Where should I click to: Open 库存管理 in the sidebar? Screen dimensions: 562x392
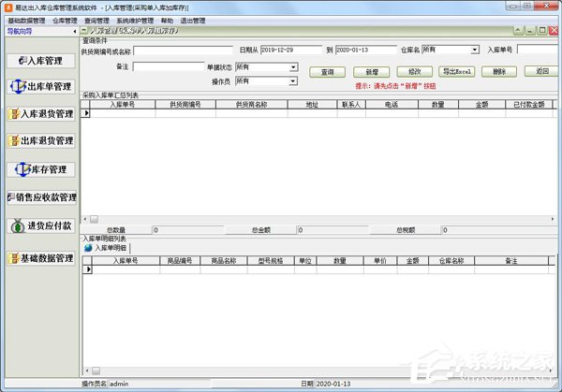point(41,169)
